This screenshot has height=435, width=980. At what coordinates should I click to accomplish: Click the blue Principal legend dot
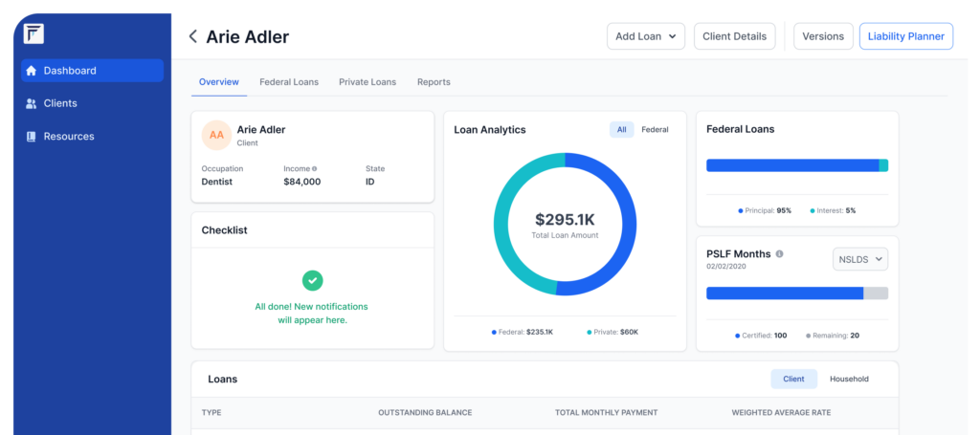tap(741, 211)
